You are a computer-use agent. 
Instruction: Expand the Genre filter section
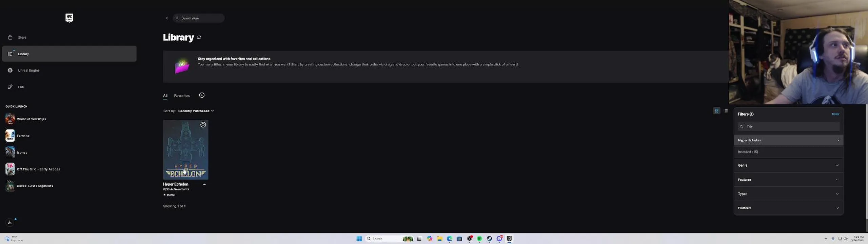[788, 166]
